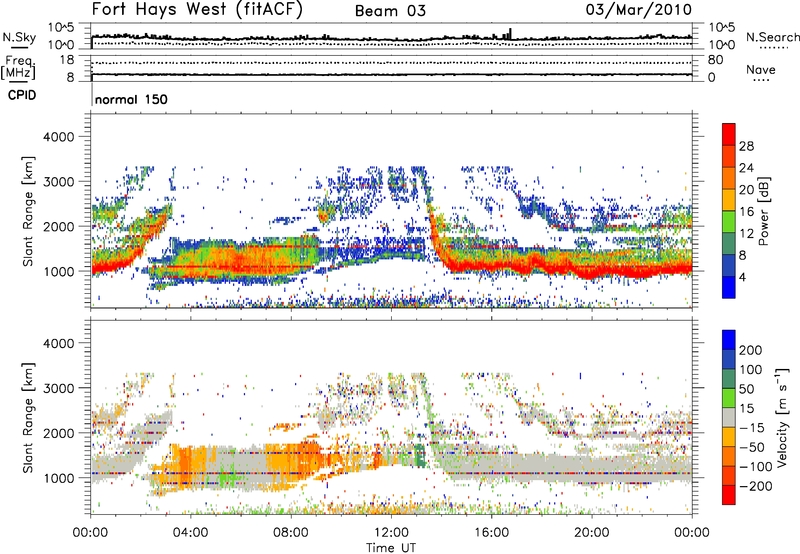Click the "20:00" time tick label
This screenshot has height=554, width=800.
point(592,533)
